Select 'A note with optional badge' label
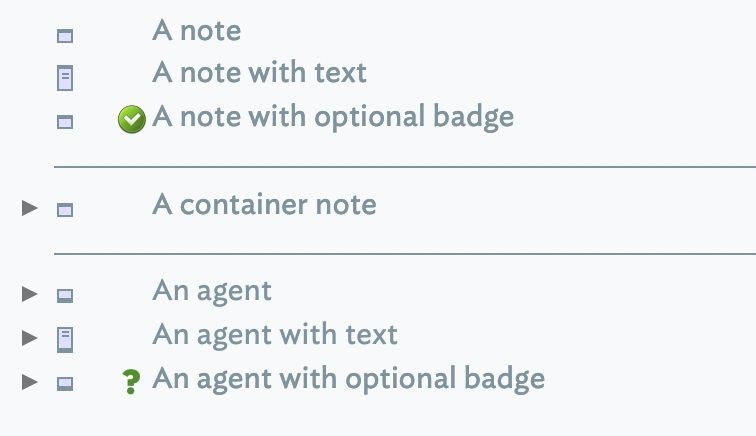 [x=333, y=118]
